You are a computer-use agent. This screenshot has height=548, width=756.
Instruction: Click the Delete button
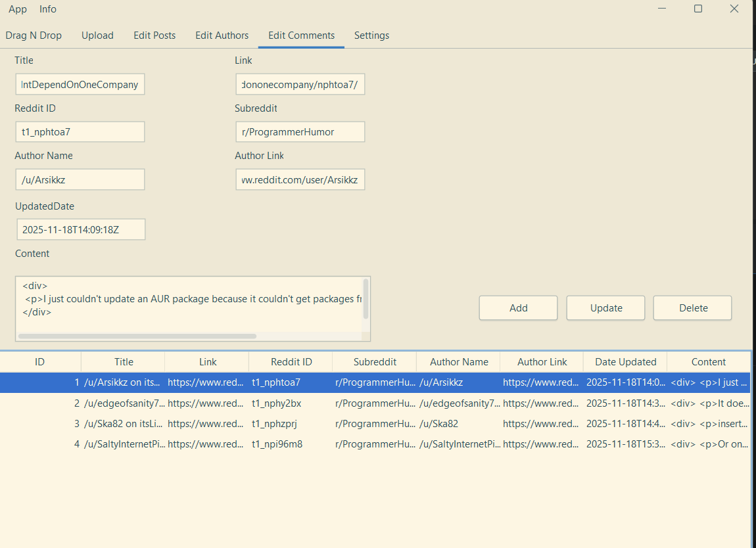pyautogui.click(x=692, y=308)
